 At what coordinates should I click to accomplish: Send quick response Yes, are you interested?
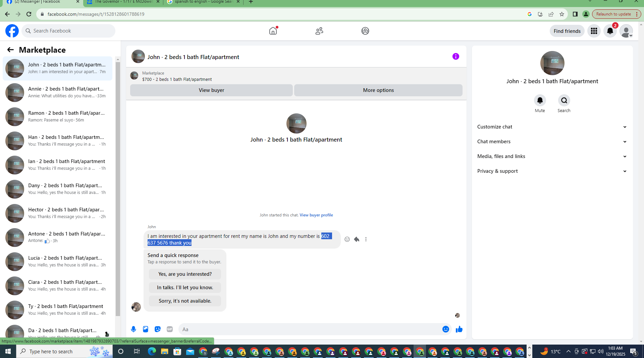coord(185,274)
